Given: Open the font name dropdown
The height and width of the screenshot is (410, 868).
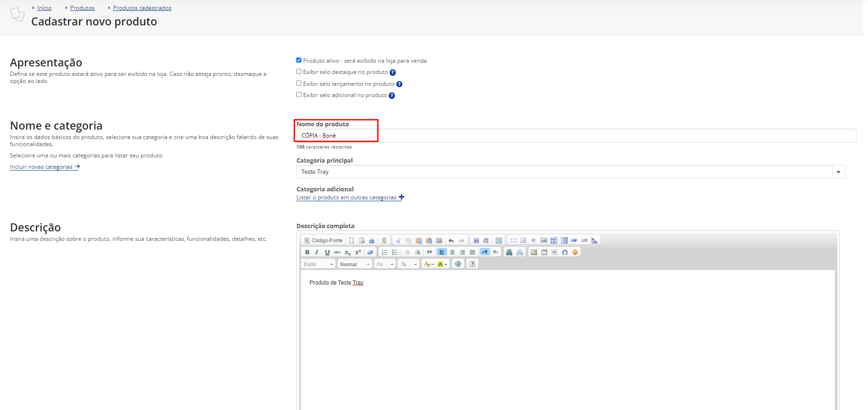Looking at the screenshot, I should pos(385,264).
